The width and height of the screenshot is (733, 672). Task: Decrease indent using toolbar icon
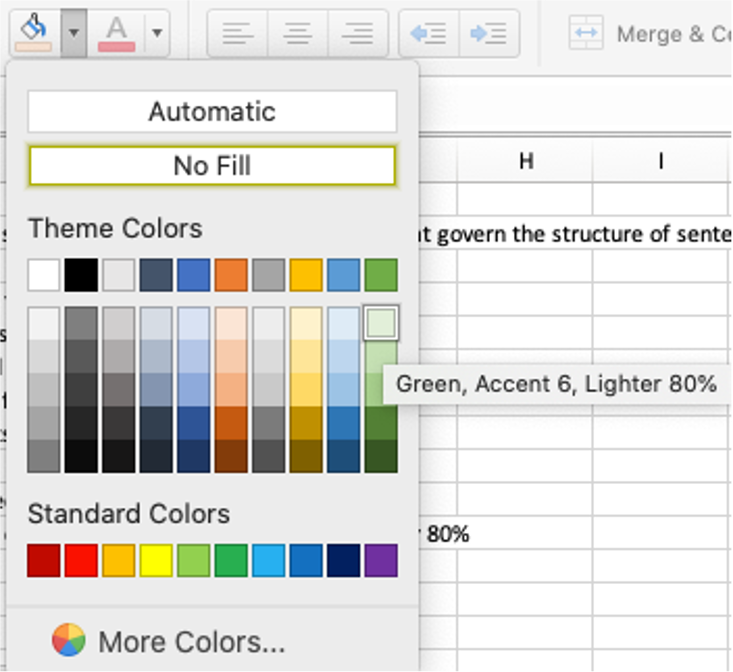428,33
